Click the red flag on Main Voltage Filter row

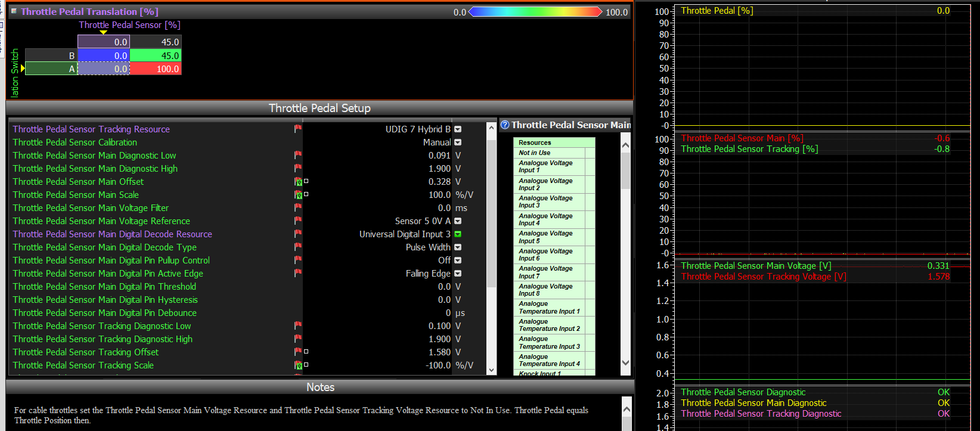tap(298, 207)
